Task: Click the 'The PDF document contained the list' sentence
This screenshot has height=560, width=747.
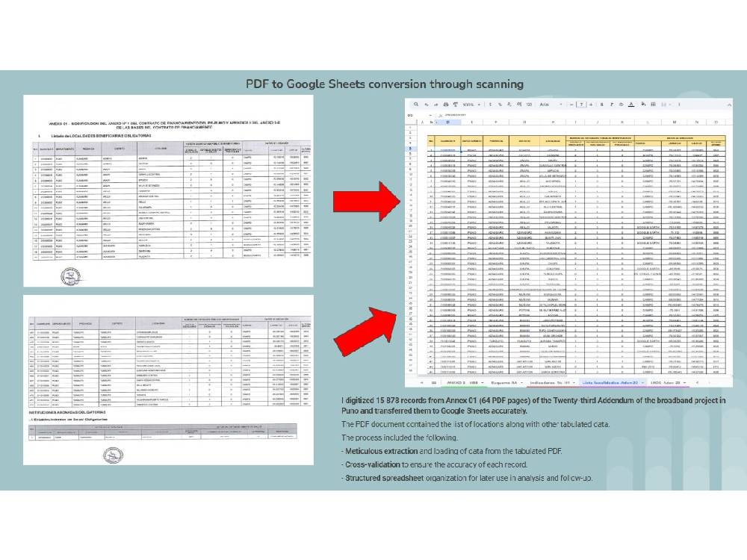Action: point(475,424)
